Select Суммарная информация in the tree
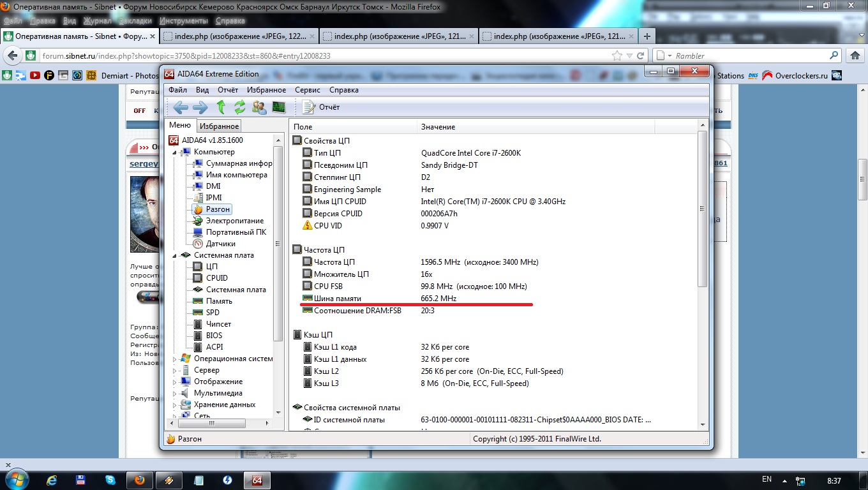The height and width of the screenshot is (490, 868). 233,163
